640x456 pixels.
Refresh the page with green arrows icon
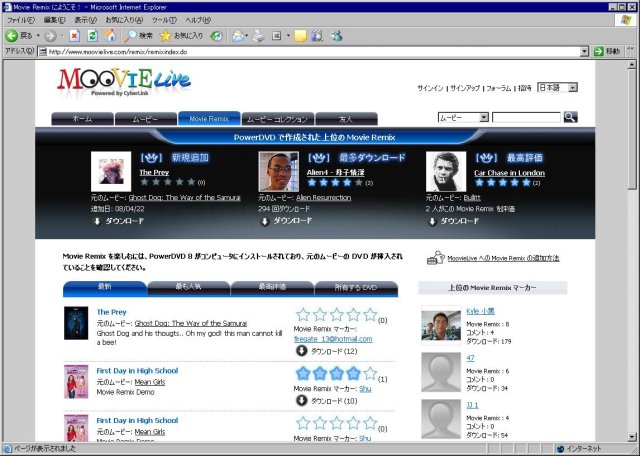(92, 36)
